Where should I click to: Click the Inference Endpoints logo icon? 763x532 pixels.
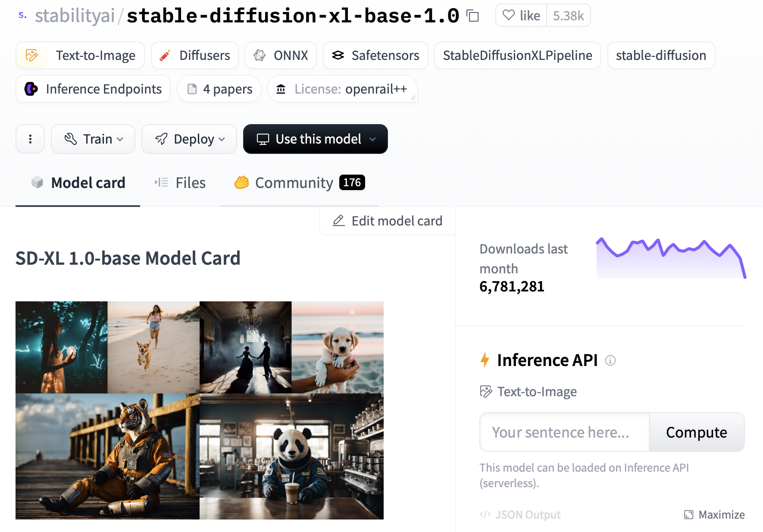click(x=31, y=89)
